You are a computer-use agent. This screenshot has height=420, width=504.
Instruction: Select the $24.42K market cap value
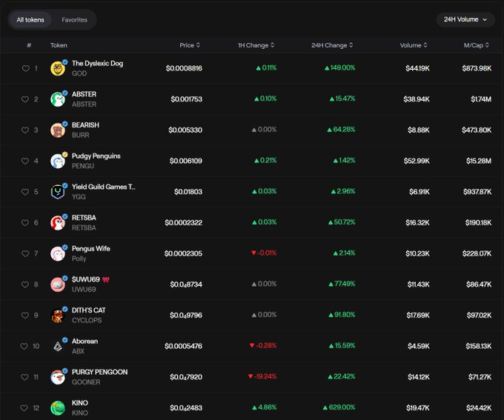(x=479, y=408)
